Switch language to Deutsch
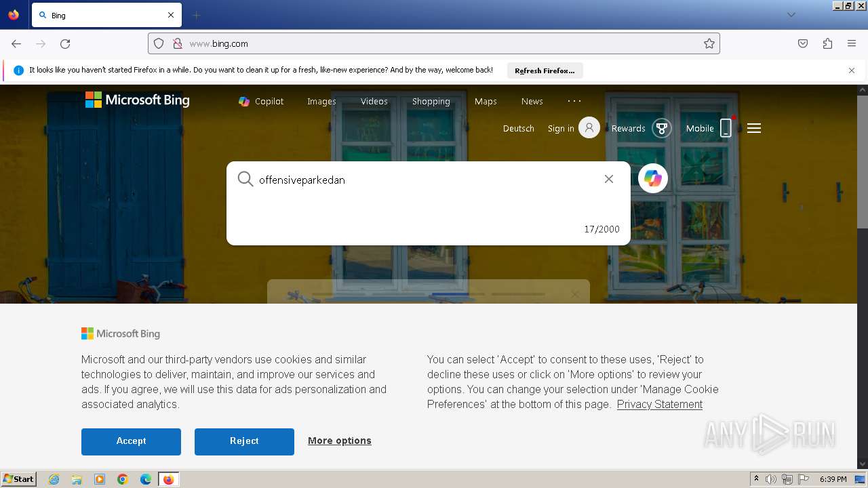This screenshot has height=488, width=868. click(x=519, y=128)
